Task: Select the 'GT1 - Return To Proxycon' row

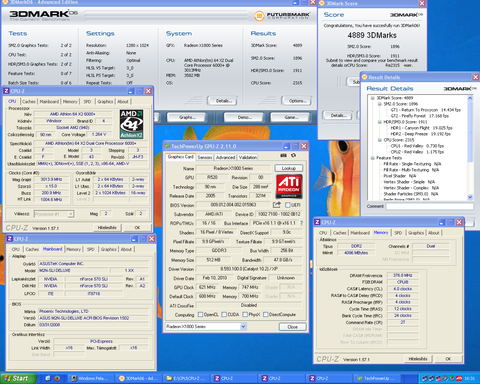Action: (426, 110)
